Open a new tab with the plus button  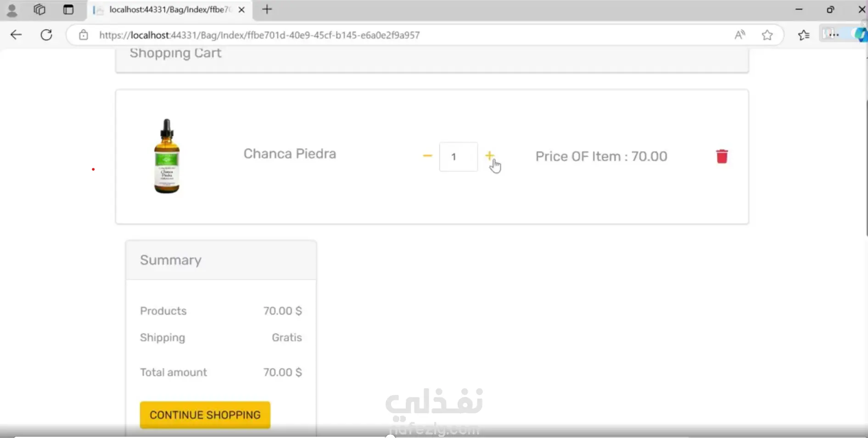click(267, 10)
